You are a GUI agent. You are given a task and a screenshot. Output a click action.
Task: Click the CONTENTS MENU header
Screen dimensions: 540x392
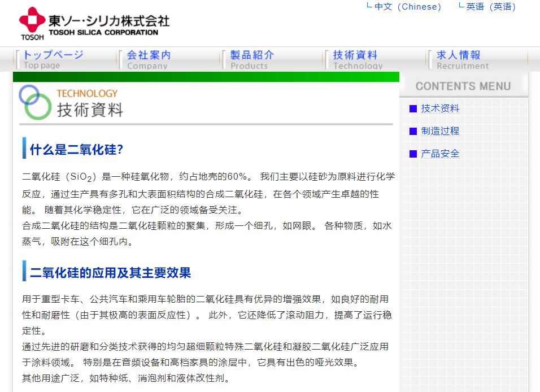coord(463,86)
